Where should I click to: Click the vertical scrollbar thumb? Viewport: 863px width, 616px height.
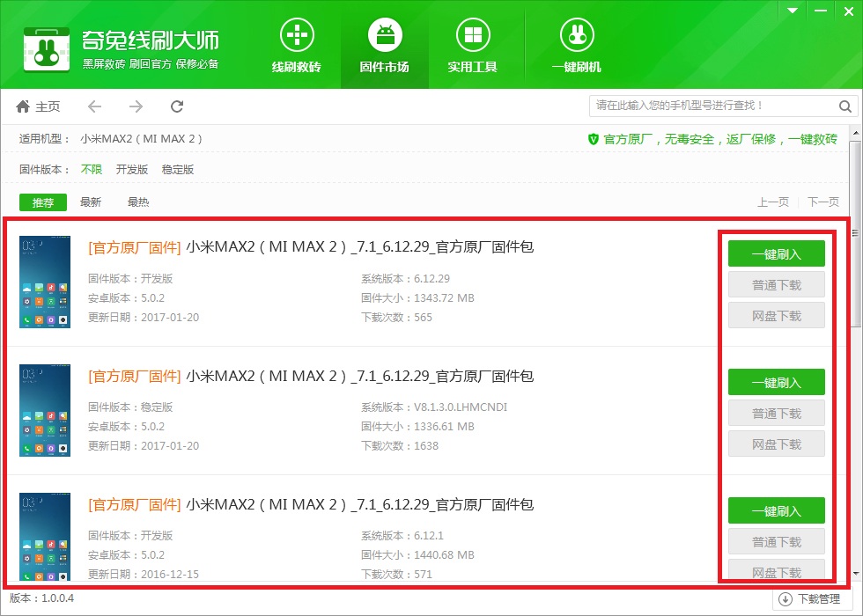click(856, 232)
